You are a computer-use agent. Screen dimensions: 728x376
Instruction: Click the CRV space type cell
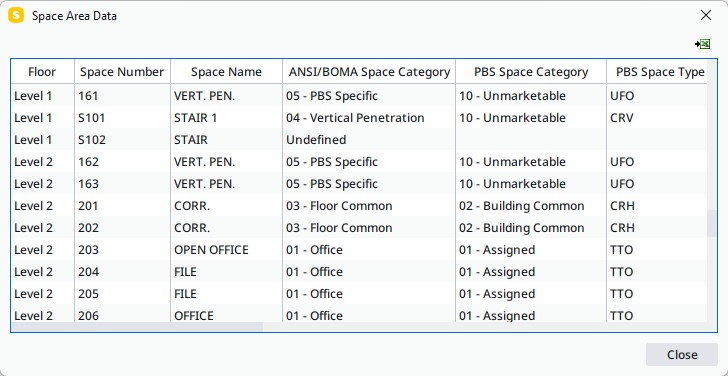(657, 118)
